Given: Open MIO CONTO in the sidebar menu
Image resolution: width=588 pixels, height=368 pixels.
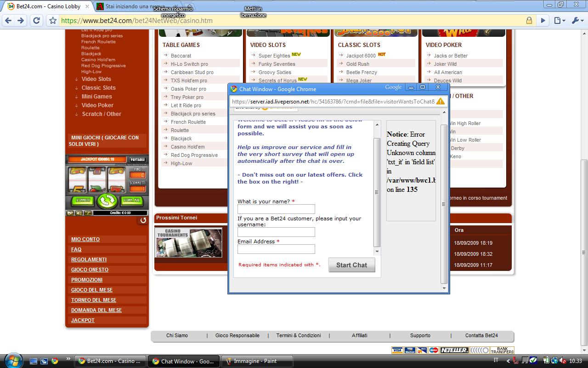Looking at the screenshot, I should click(x=85, y=239).
